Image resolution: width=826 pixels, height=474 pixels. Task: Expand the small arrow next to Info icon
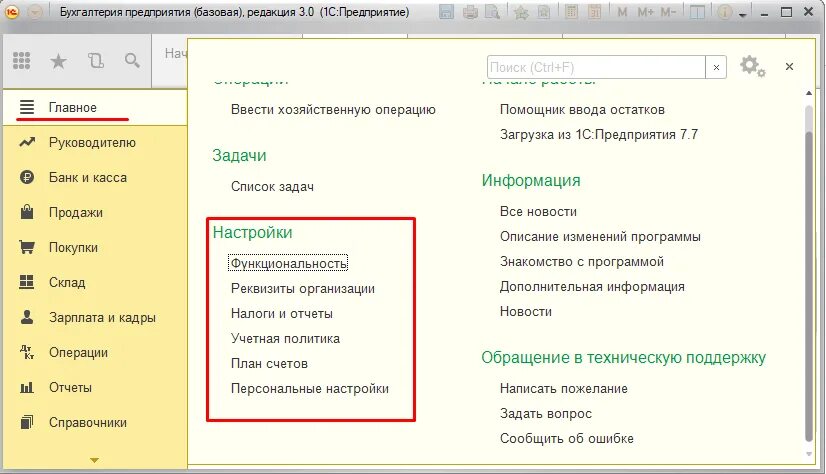coord(743,15)
